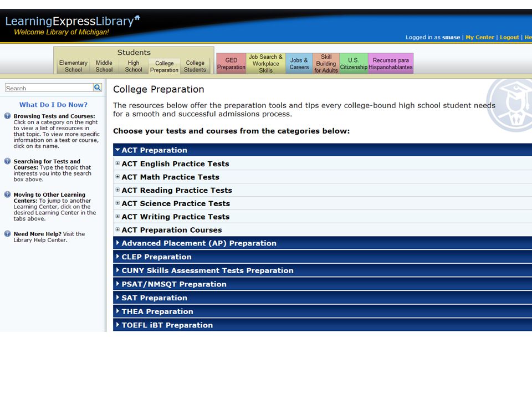Screen dimensions: 532x399
Task: Click the What Do I Do Now? heading
Action: tap(53, 105)
